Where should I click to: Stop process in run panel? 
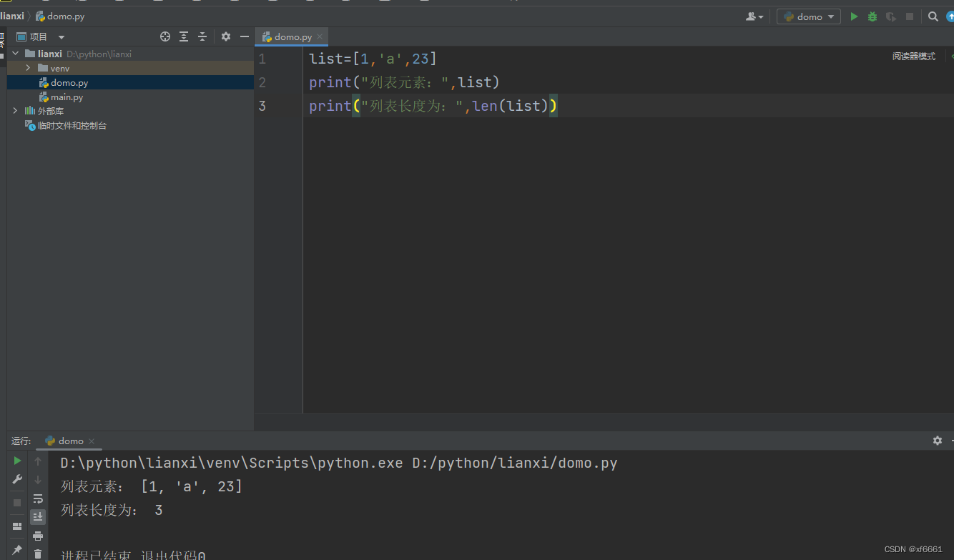[x=17, y=503]
